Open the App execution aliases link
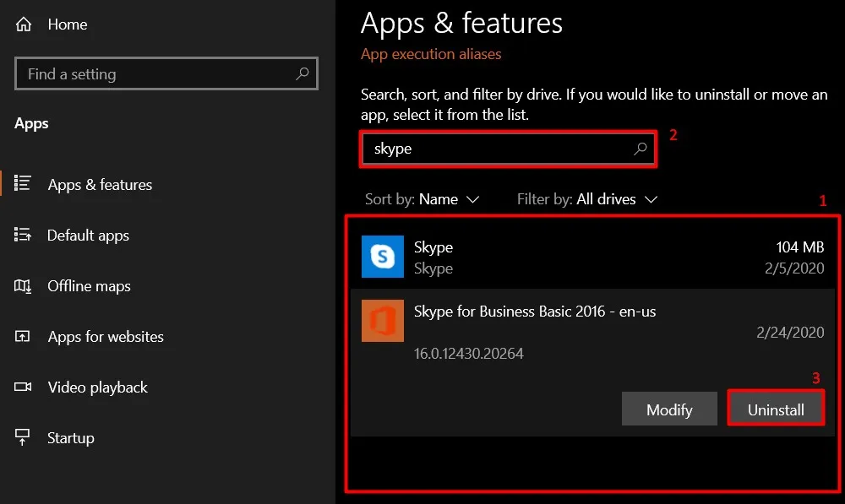Screen dimensions: 845x504 [x=431, y=54]
